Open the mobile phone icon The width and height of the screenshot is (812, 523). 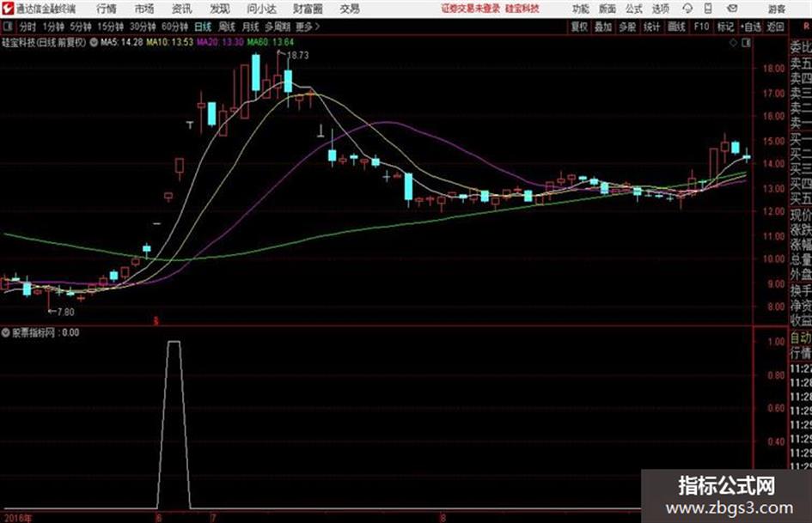(x=708, y=9)
